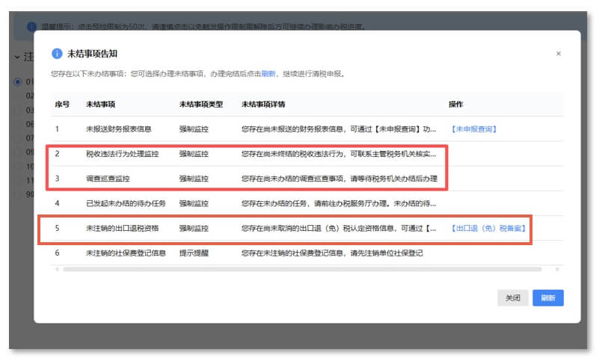Click the info icon in background notice banner
602x364 pixels.
pos(31,26)
